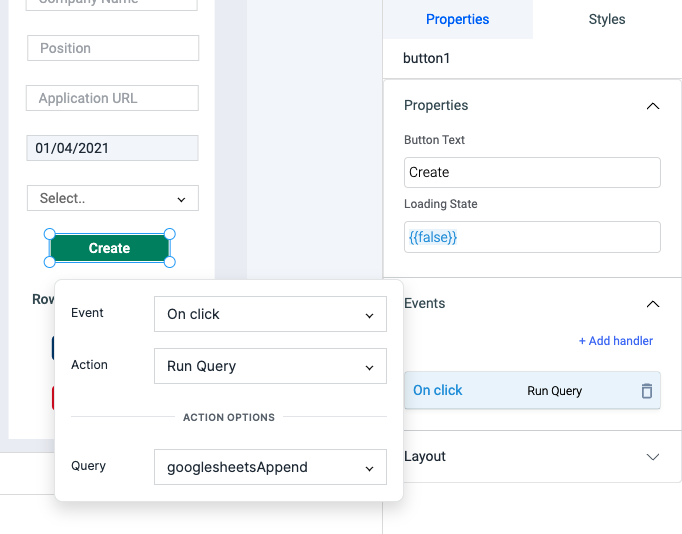
Task: Click the Add handler link
Action: point(615,341)
